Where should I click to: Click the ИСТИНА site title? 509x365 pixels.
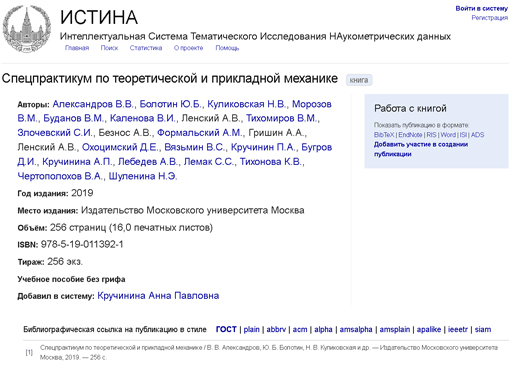(99, 17)
